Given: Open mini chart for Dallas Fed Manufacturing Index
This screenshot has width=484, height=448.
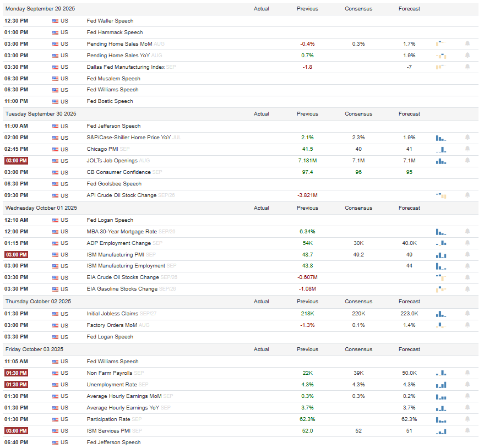Looking at the screenshot, I should (441, 67).
